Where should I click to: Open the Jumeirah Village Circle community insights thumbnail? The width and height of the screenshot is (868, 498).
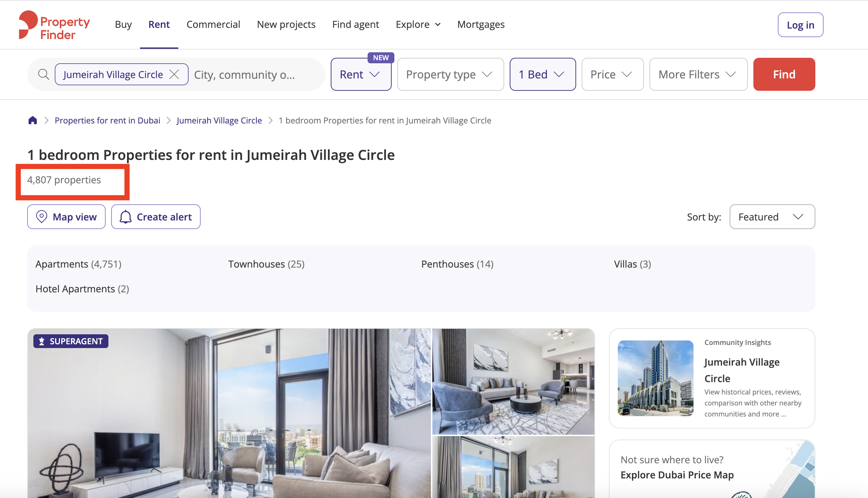(x=655, y=378)
